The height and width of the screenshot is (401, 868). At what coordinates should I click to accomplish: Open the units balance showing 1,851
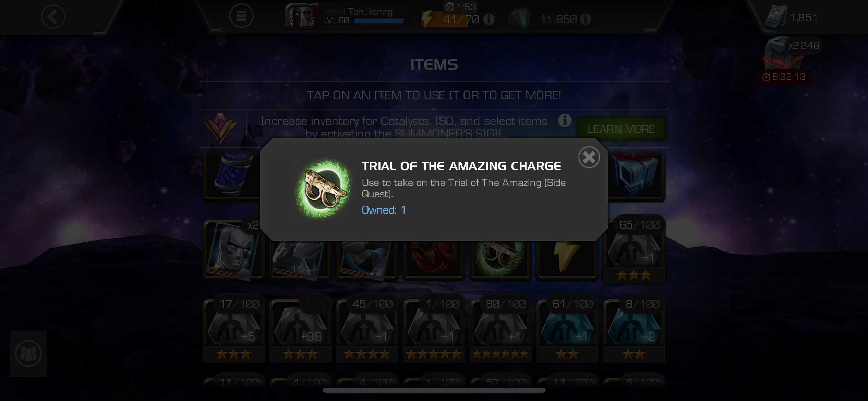click(793, 17)
